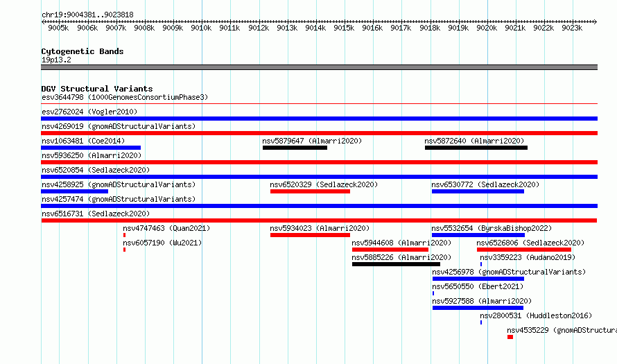The height and width of the screenshot is (364, 617).
Task: Click the nsv5936250 (Almarri2020) label text
Action: point(92,155)
